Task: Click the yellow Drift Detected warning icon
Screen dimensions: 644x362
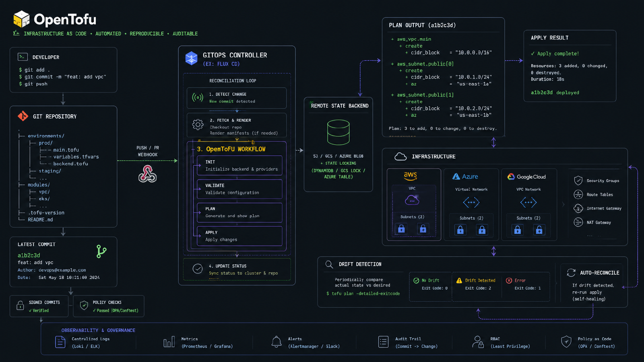Action: point(459,280)
